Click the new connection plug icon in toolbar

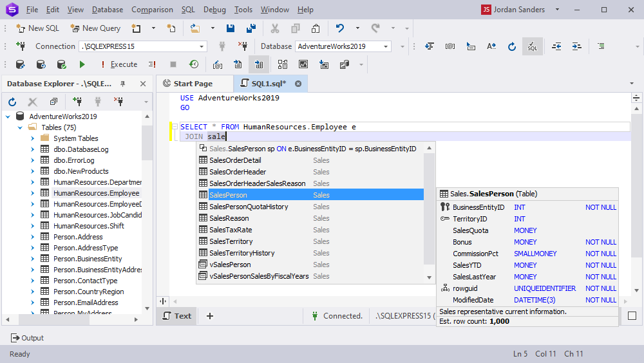[x=21, y=46]
